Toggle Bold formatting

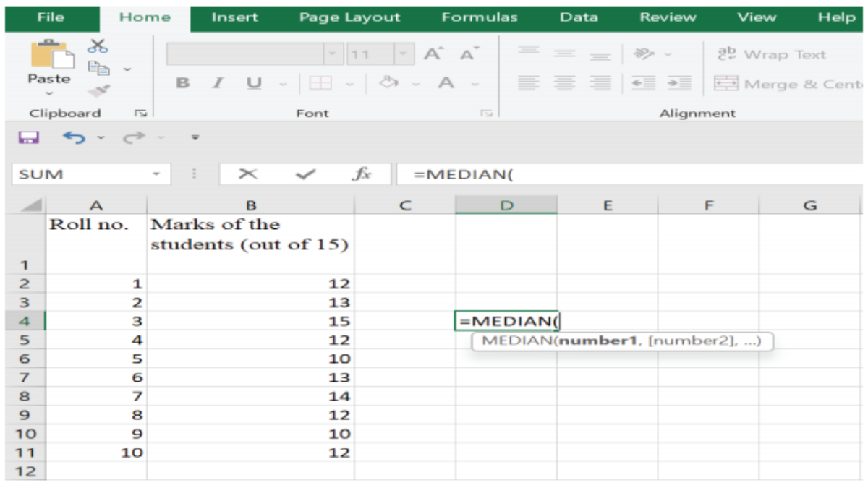(x=183, y=83)
